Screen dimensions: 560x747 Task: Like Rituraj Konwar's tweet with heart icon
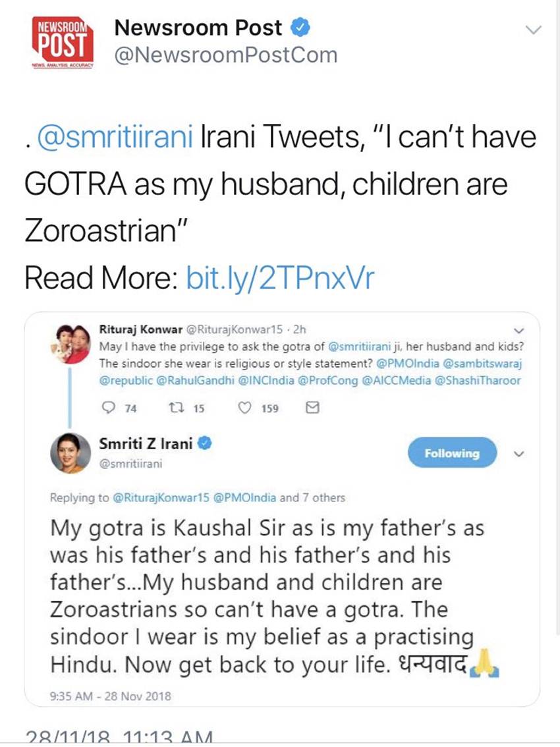(245, 408)
